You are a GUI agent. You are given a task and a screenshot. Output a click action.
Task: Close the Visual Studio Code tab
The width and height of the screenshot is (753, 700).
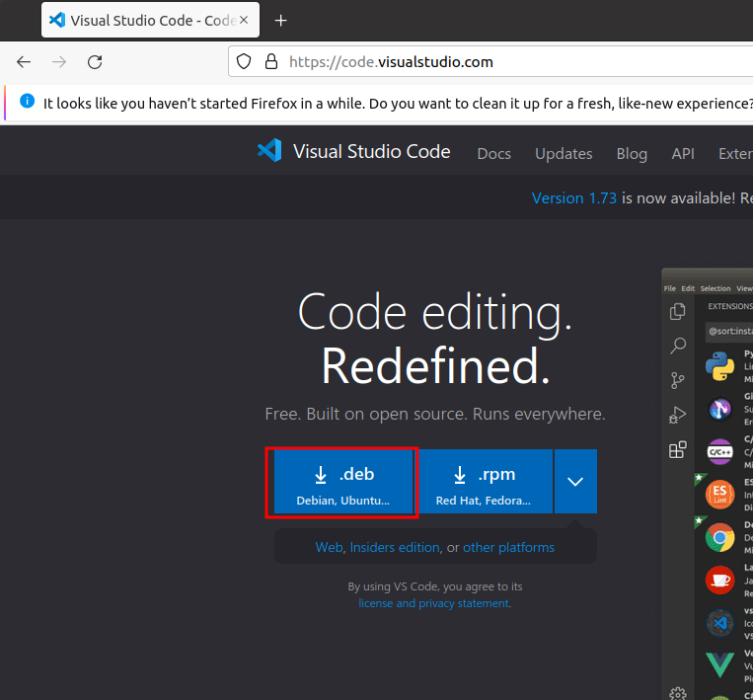click(x=244, y=20)
